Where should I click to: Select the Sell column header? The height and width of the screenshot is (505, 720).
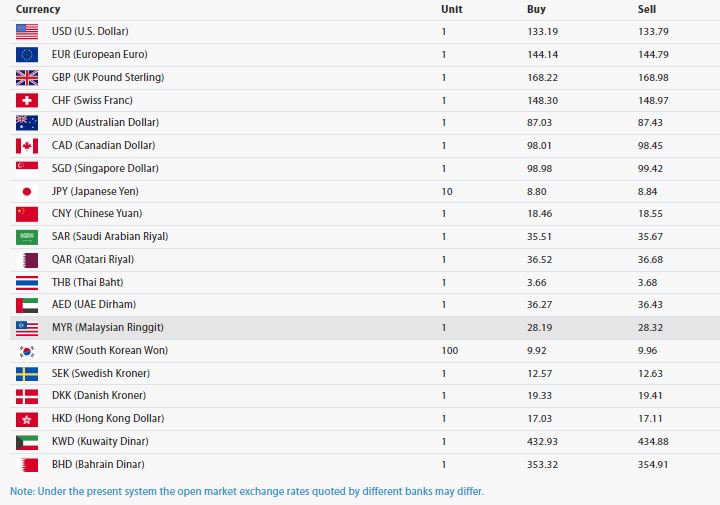coord(647,9)
